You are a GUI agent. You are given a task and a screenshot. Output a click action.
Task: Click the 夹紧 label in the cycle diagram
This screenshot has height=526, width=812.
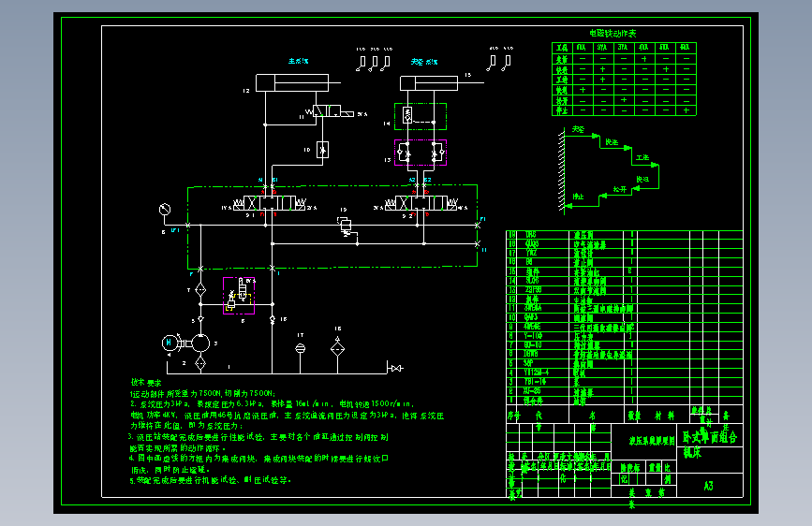click(578, 129)
